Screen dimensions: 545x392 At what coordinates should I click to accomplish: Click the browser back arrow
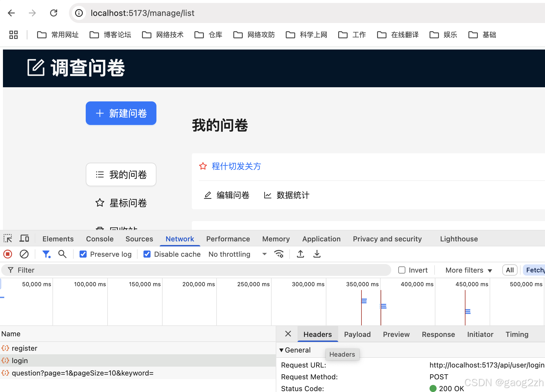point(11,13)
